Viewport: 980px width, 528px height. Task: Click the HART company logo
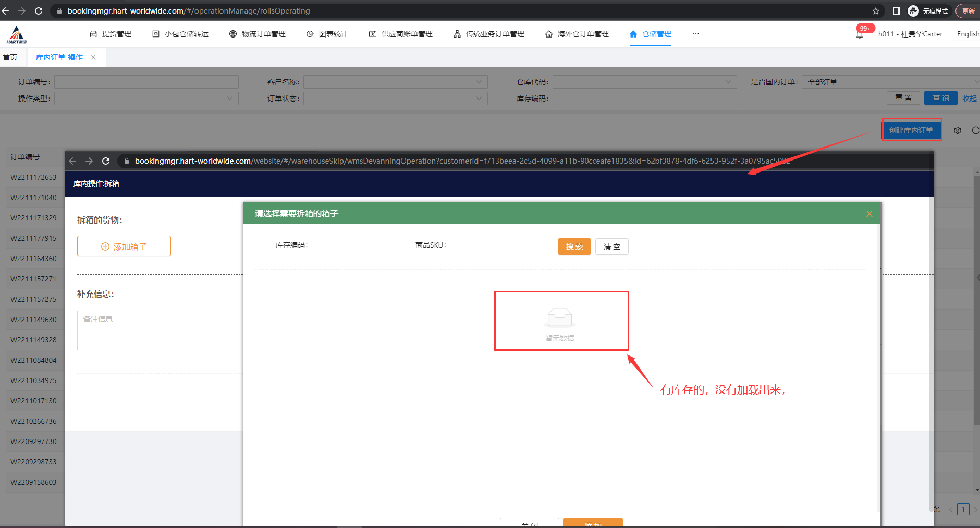(17, 35)
